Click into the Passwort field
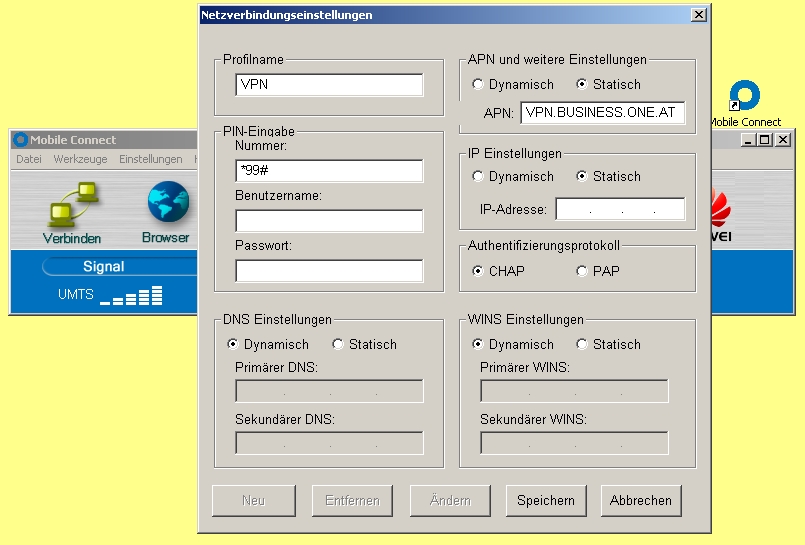Image resolution: width=805 pixels, height=545 pixels. [329, 271]
